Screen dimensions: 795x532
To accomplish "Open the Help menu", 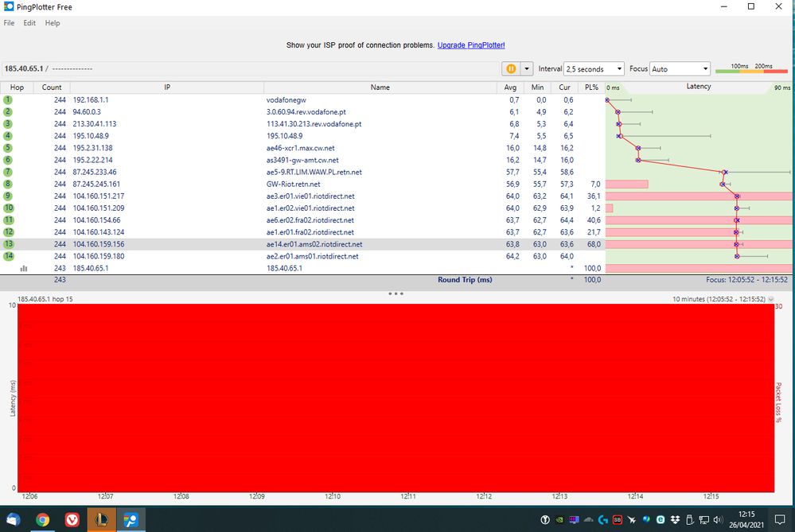I will pyautogui.click(x=53, y=23).
